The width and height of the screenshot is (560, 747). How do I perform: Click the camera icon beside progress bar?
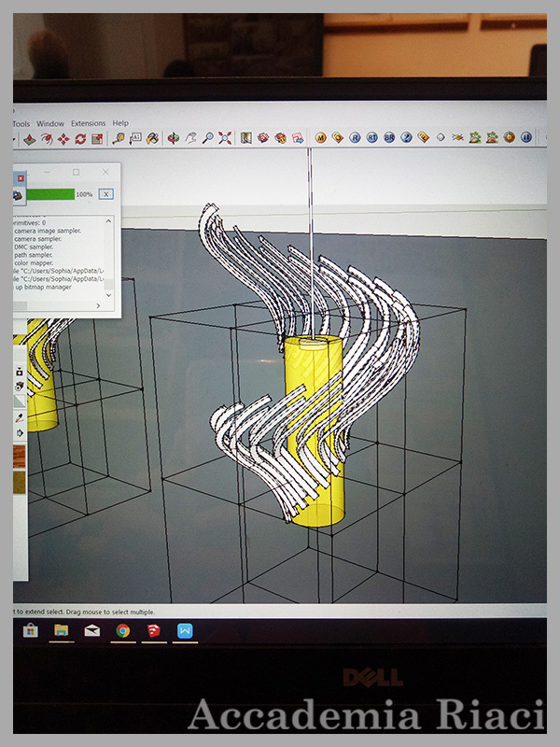point(18,195)
